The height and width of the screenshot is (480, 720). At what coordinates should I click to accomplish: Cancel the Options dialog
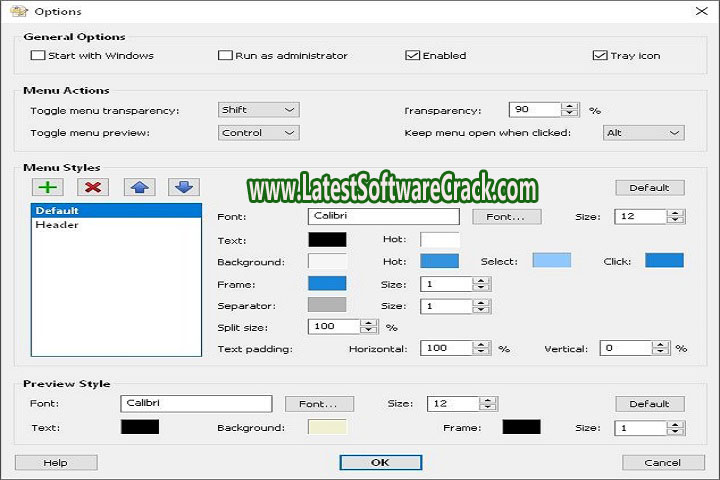pyautogui.click(x=663, y=463)
